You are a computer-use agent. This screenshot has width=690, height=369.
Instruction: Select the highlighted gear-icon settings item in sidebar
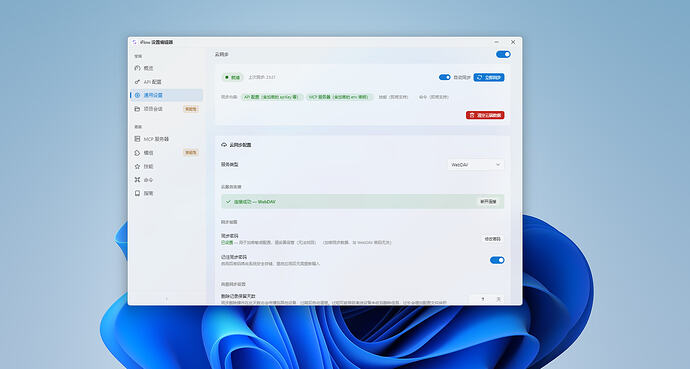pyautogui.click(x=167, y=95)
